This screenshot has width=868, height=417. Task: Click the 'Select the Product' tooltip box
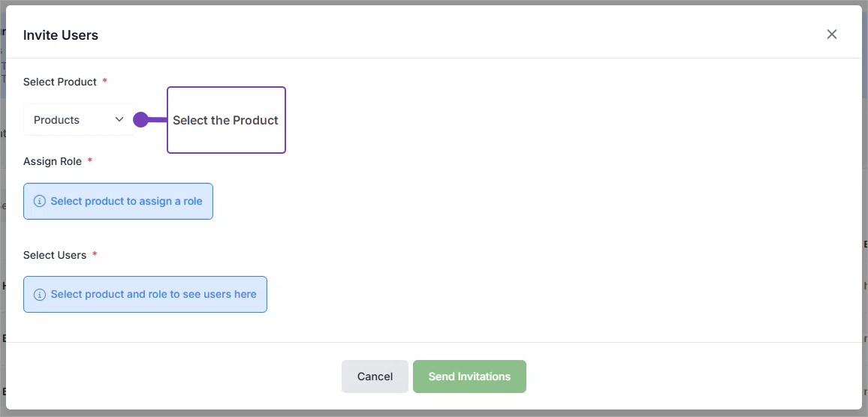click(x=226, y=120)
